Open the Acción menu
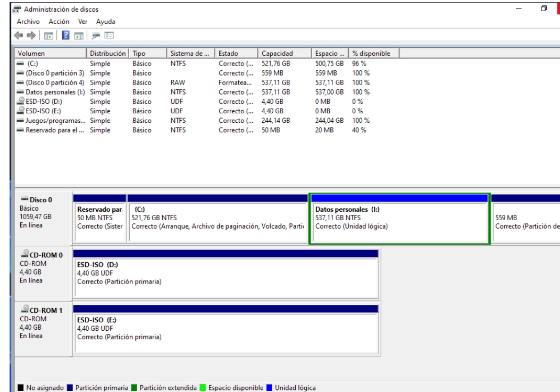This screenshot has width=560, height=392. tap(58, 21)
